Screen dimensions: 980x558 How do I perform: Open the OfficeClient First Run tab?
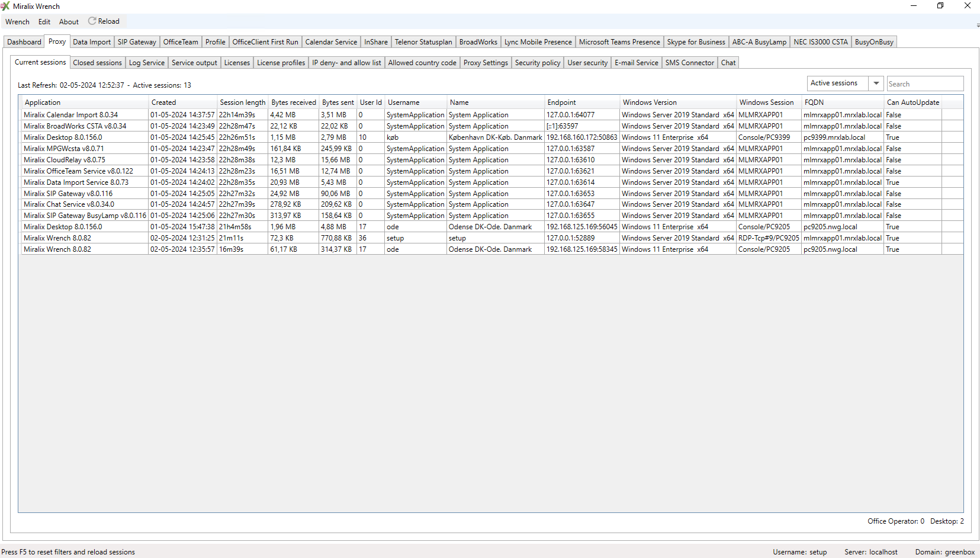[265, 42]
